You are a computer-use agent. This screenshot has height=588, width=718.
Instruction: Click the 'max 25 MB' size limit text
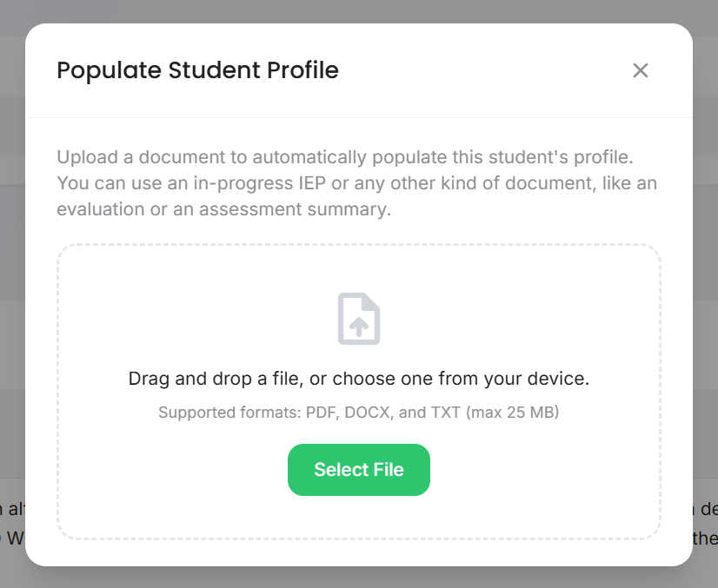tap(513, 413)
